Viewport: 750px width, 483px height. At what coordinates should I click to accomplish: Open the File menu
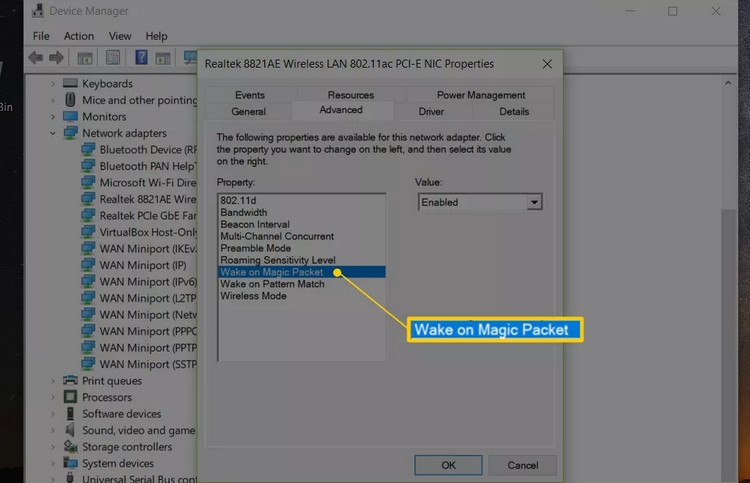coord(41,36)
